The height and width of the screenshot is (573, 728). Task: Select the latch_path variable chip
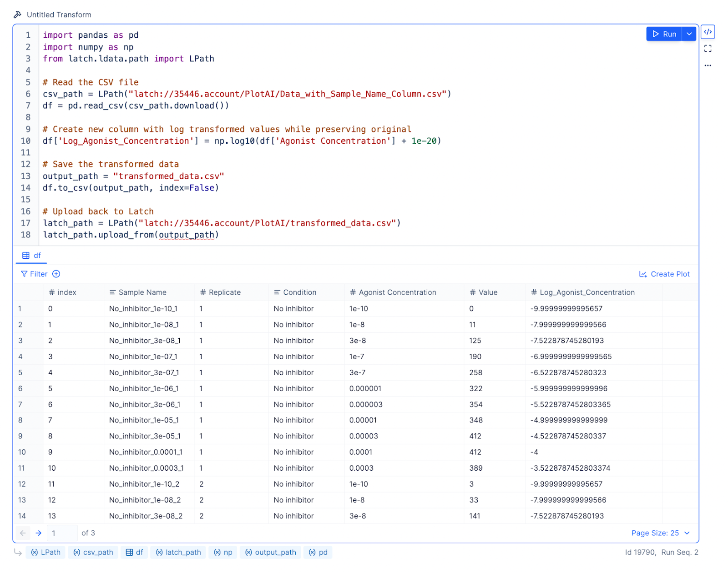(x=178, y=552)
